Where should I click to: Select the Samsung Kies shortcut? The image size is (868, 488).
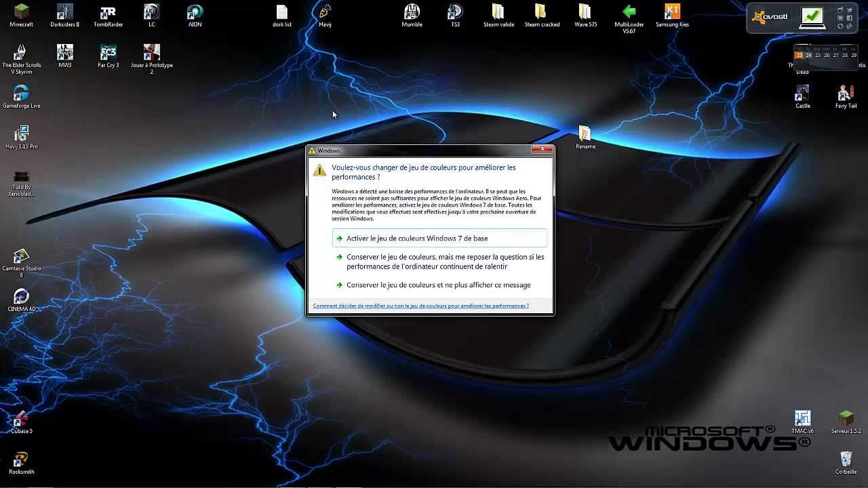click(672, 16)
